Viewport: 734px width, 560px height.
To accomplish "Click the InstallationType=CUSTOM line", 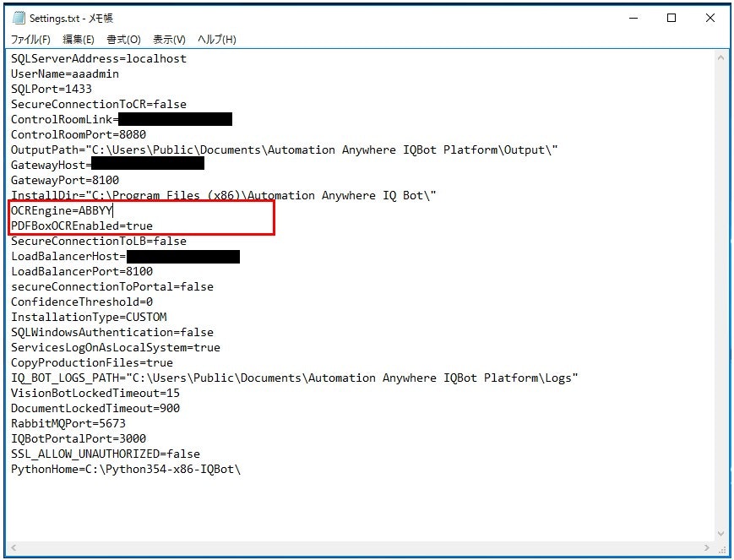I will point(89,318).
